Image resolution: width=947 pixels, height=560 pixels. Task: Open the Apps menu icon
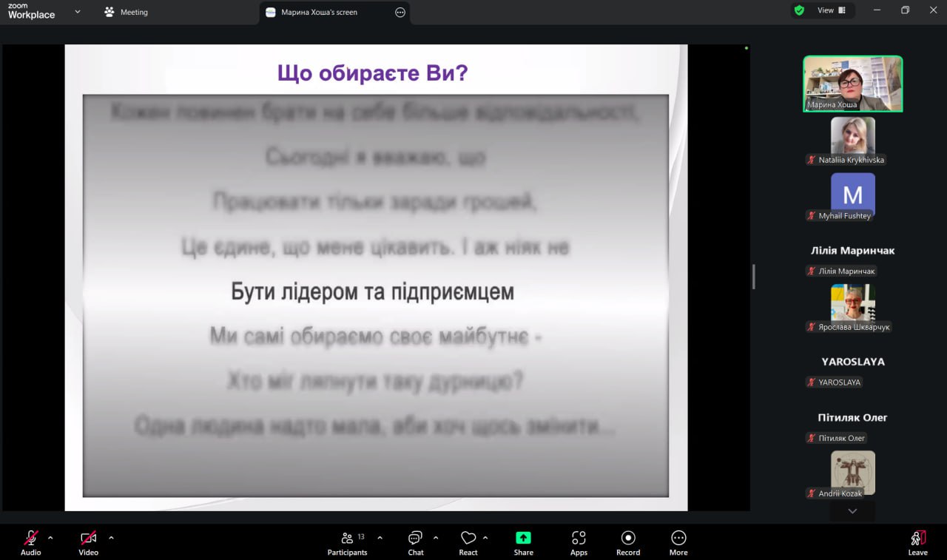click(x=579, y=539)
